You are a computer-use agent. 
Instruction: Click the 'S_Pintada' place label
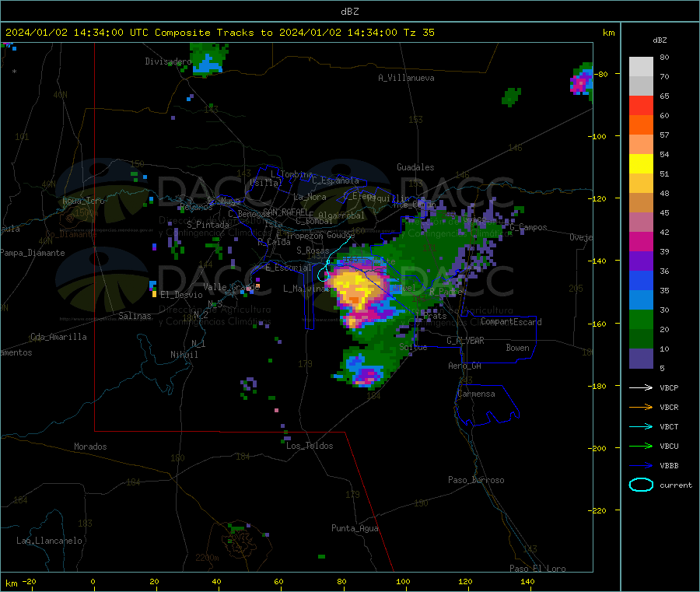(208, 225)
